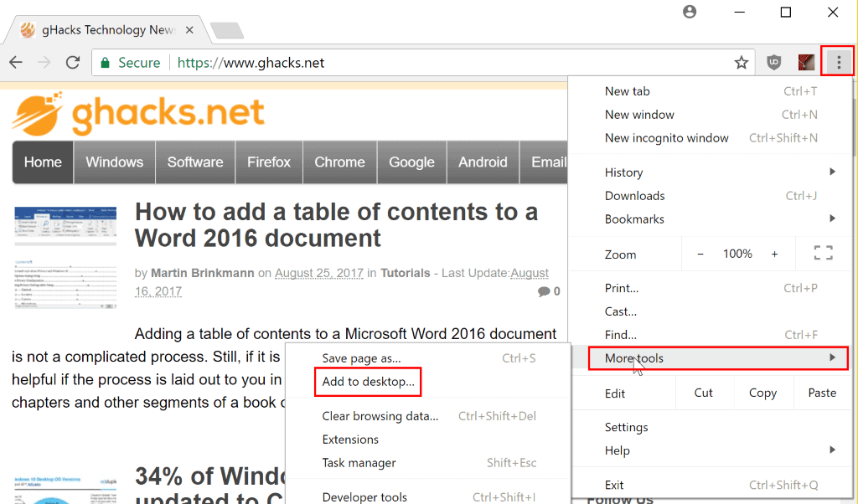Select Save page as... in submenu
The image size is (858, 504).
click(x=428, y=358)
